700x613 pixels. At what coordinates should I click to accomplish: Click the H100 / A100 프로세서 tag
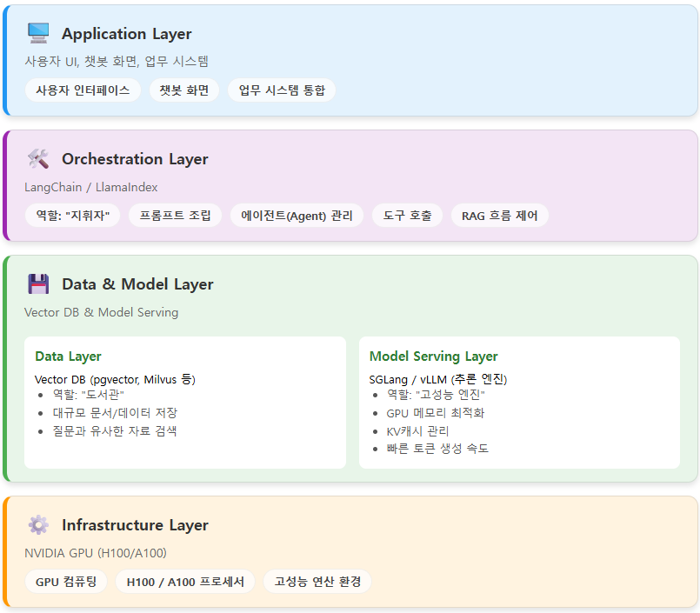(x=185, y=582)
